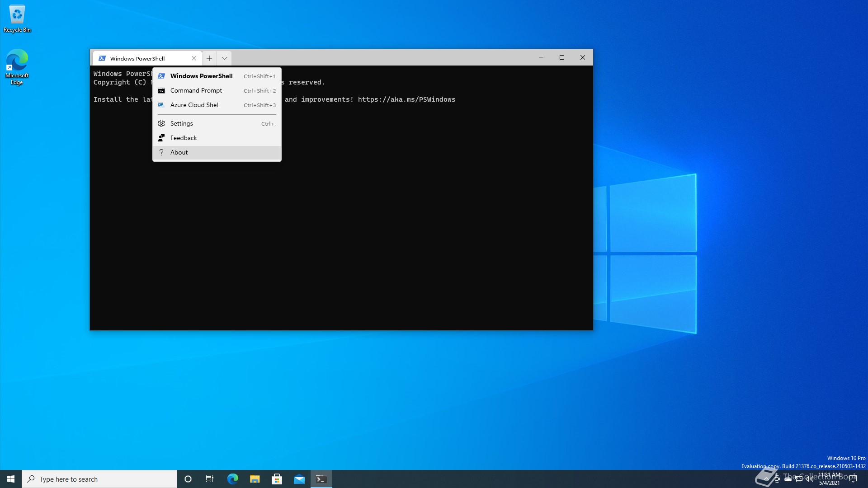Launch Microsoft Edge from taskbar

[x=232, y=479]
